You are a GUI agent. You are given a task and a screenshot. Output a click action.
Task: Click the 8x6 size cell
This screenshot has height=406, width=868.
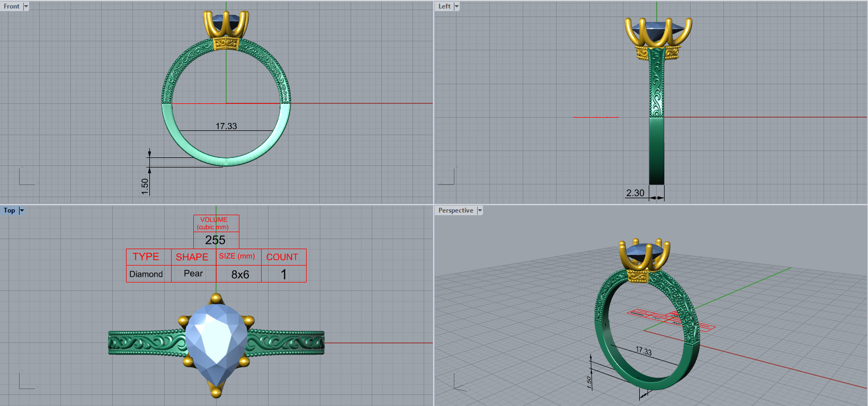[x=240, y=275]
